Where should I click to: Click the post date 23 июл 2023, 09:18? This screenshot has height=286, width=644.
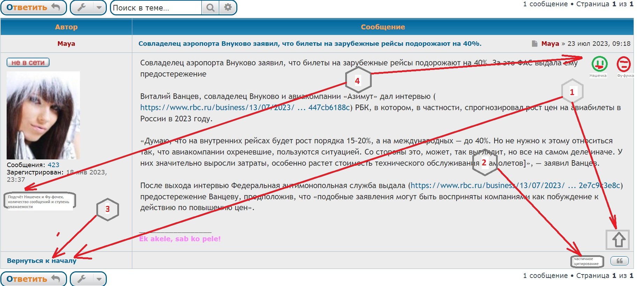click(x=599, y=44)
